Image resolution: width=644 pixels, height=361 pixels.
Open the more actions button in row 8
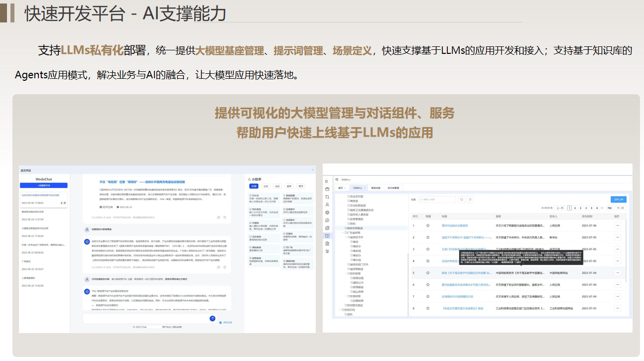[x=618, y=308]
